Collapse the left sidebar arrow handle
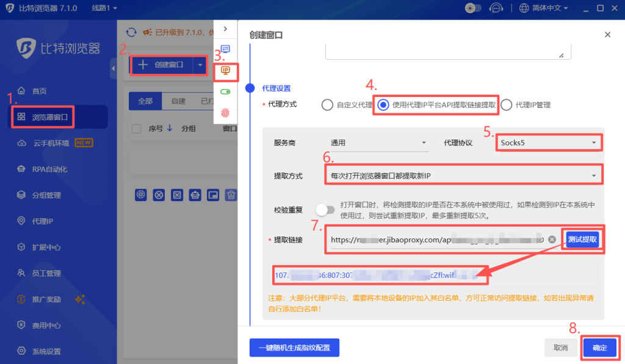The width and height of the screenshot is (625, 364). click(x=113, y=69)
